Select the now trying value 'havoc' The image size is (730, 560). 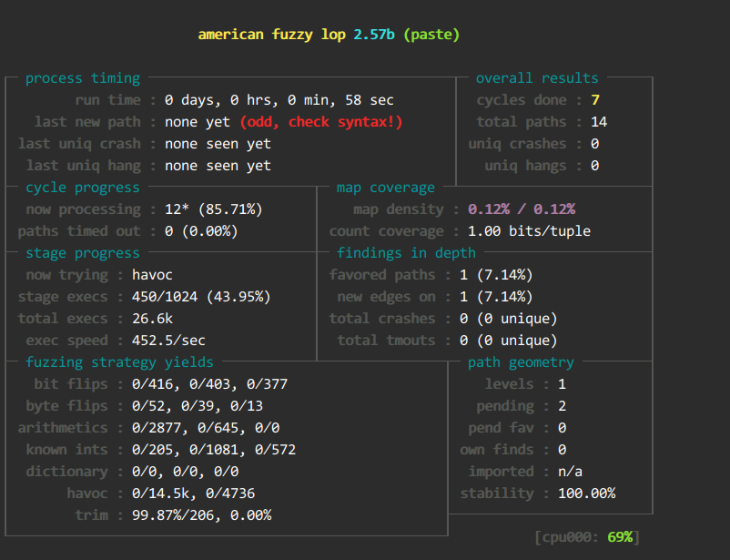[x=152, y=275]
